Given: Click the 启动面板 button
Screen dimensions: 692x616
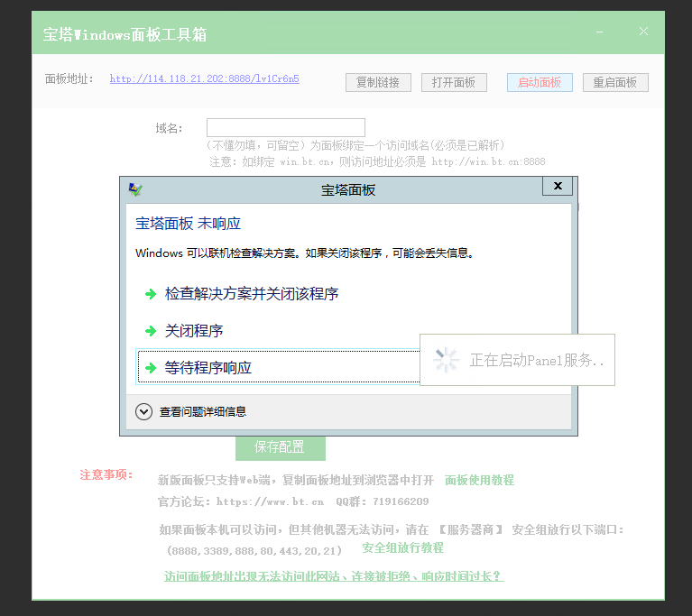Looking at the screenshot, I should tap(540, 82).
